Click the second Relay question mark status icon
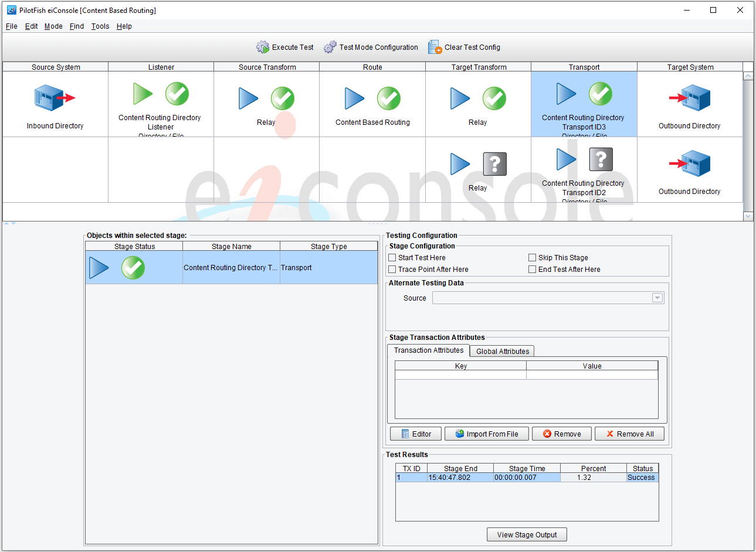Viewport: 756px width, 552px height. click(494, 164)
